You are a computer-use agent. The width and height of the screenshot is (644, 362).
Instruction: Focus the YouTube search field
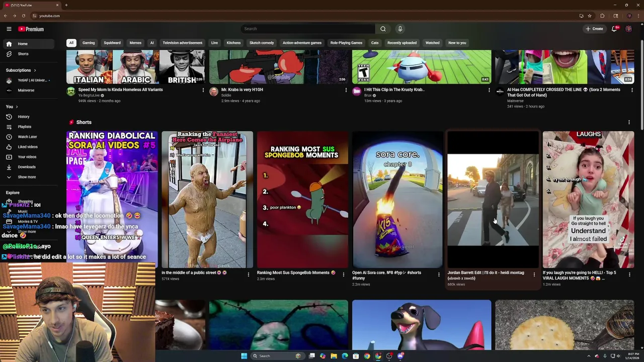coord(308,29)
